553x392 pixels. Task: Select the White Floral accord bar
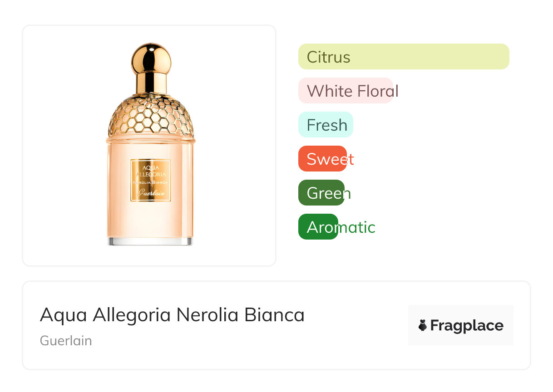coord(346,91)
